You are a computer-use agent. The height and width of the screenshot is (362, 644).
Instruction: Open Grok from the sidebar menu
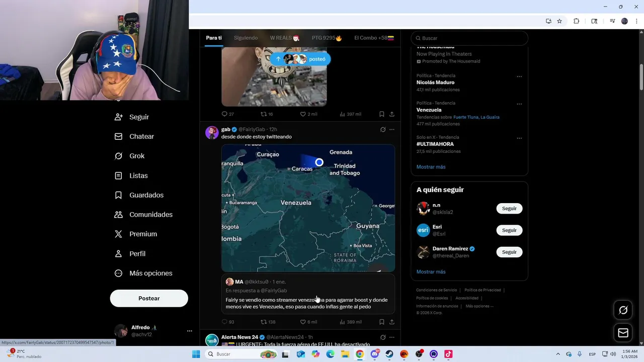(x=130, y=156)
